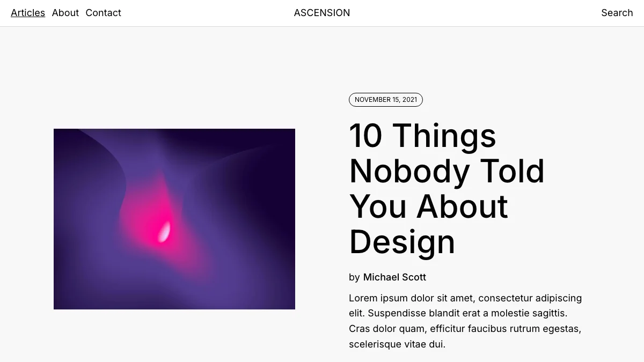644x362 pixels.
Task: Click the word 'Design' in the headline
Action: coord(402,241)
